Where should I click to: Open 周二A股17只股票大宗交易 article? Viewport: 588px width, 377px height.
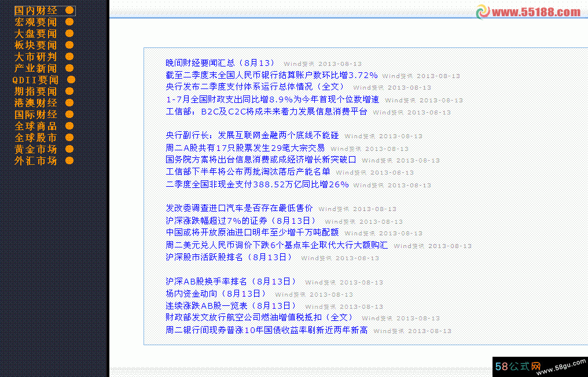tap(245, 148)
